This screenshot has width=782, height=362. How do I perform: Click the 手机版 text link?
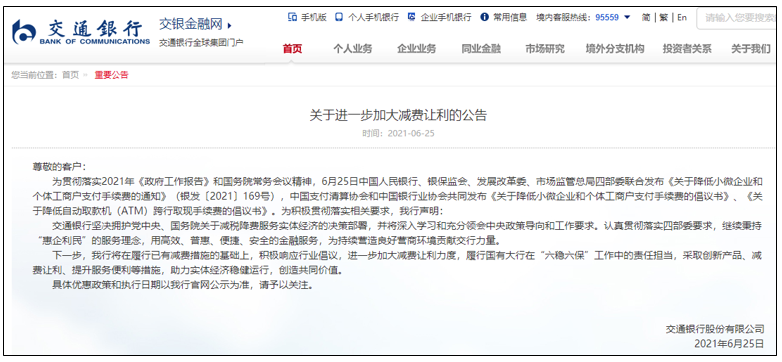(x=314, y=17)
